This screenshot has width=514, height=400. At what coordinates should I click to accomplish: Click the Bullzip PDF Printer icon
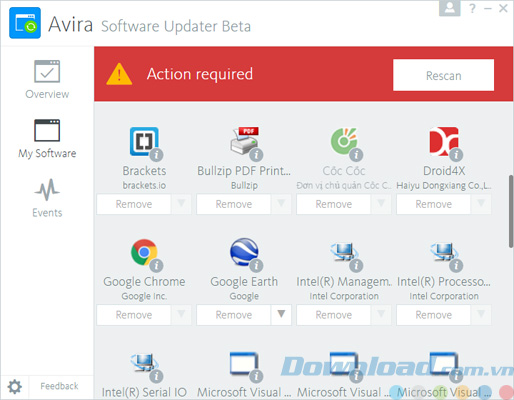pos(244,141)
